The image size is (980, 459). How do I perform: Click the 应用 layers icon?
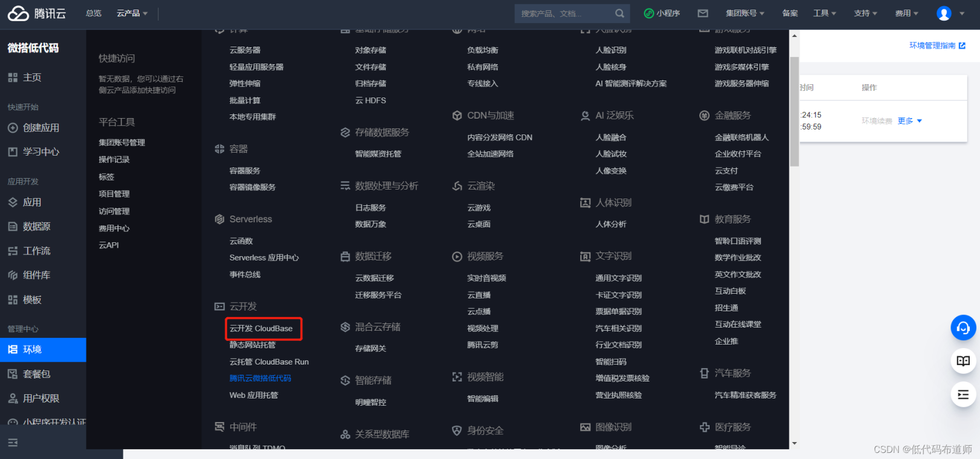coord(13,202)
